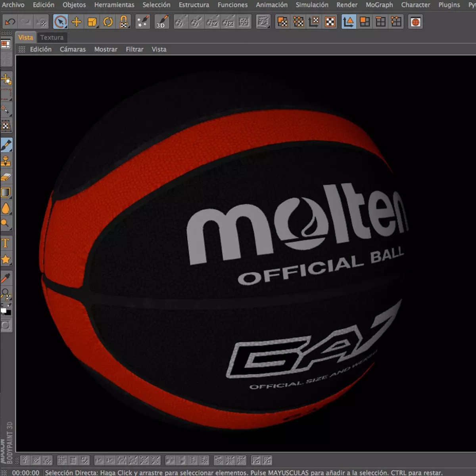The height and width of the screenshot is (476, 476).
Task: Click the Undo arrow icon
Action: pyautogui.click(x=10, y=22)
